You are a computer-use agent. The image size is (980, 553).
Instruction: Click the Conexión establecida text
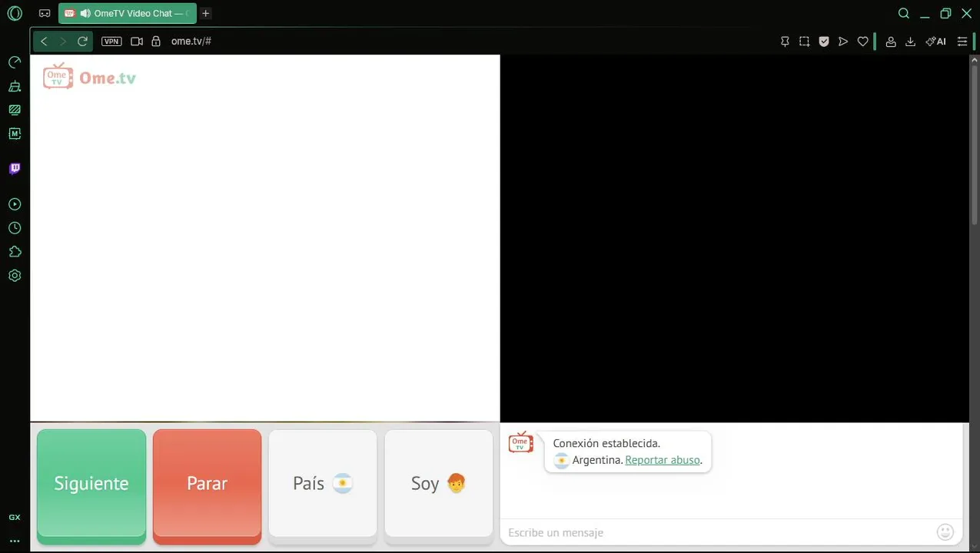[606, 443]
